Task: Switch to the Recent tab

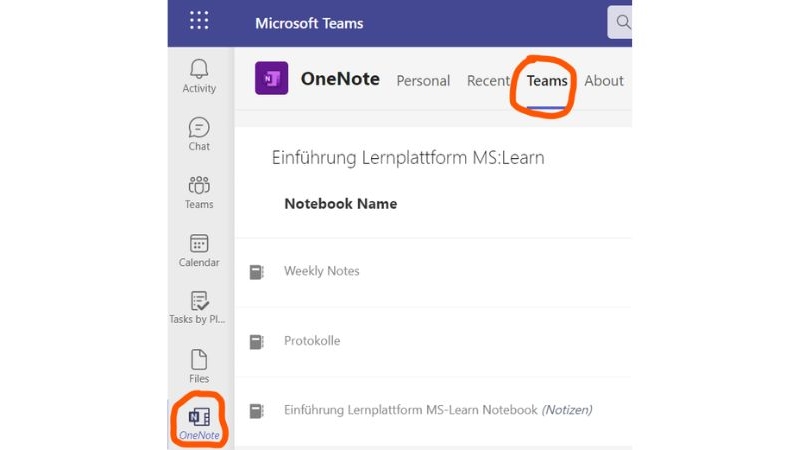Action: [488, 81]
